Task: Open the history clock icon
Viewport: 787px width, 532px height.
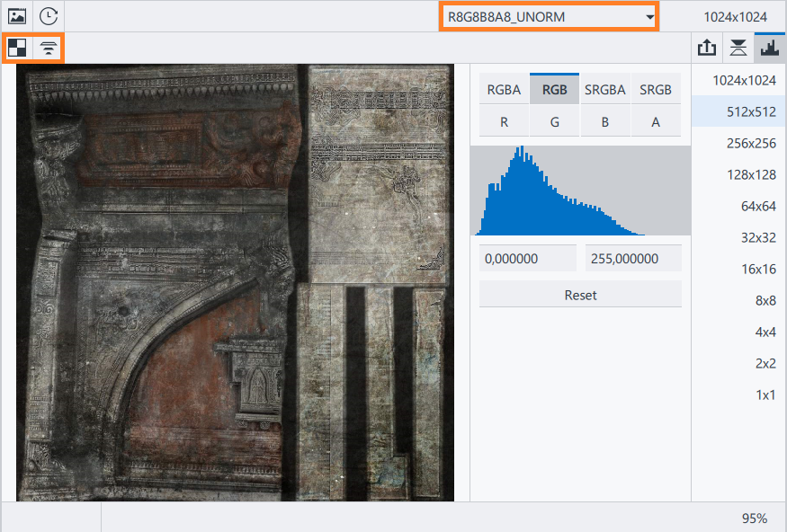Action: 49,16
